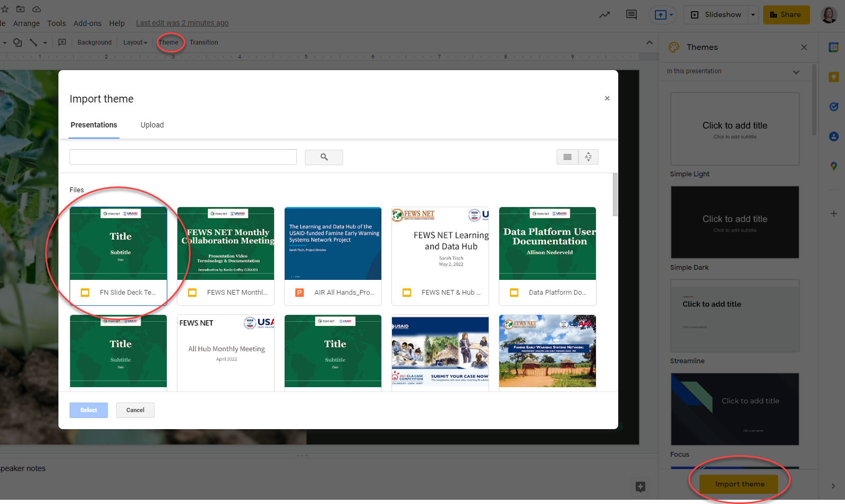Select the Data Platform Do... presentation
The height and width of the screenshot is (504, 845).
point(548,256)
